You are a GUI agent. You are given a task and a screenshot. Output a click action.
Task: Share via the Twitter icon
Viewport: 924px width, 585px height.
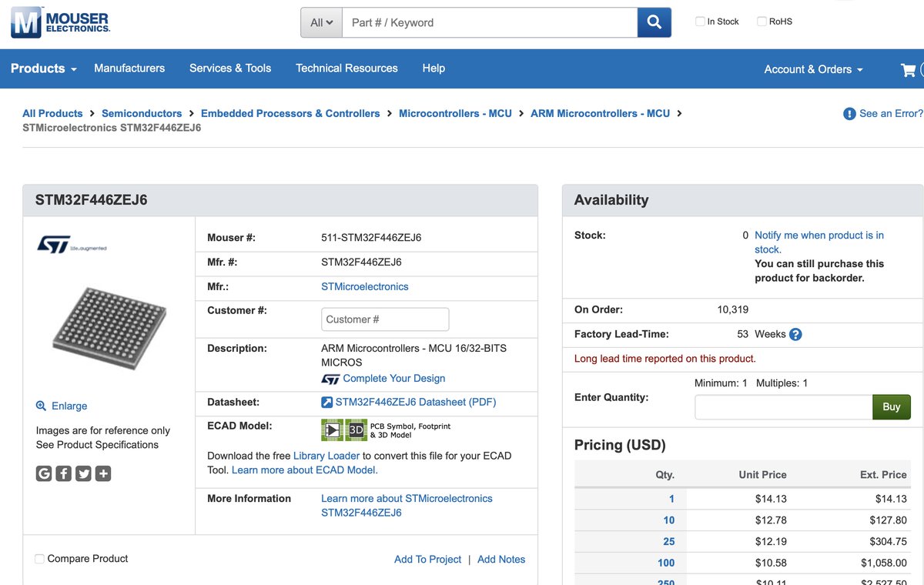coord(83,473)
